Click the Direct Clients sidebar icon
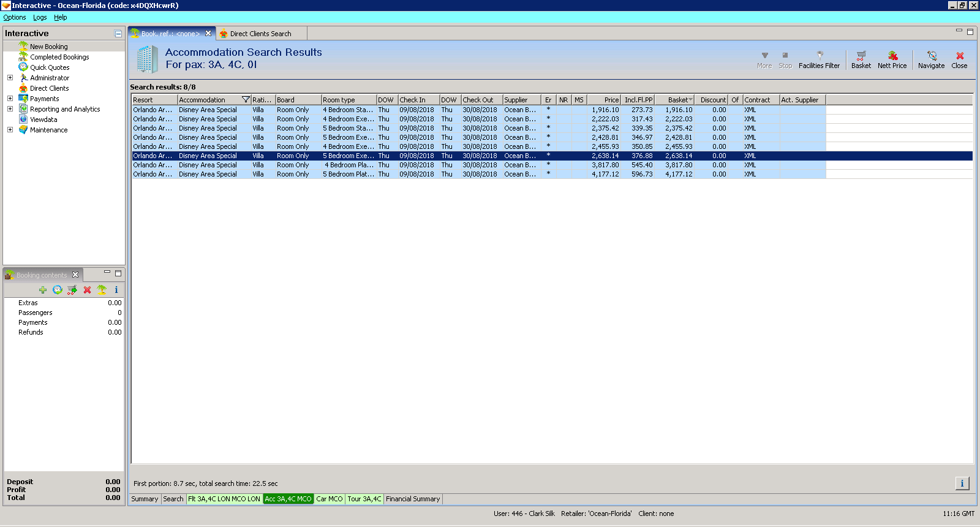980x527 pixels. 23,88
